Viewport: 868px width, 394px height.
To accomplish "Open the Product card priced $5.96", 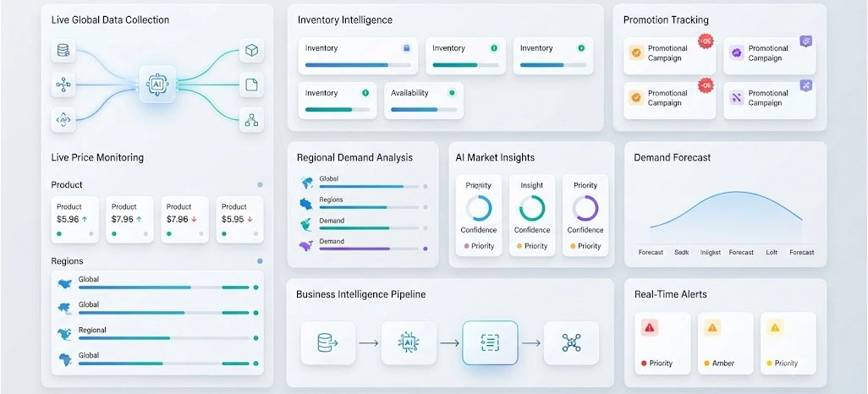I will 74,220.
